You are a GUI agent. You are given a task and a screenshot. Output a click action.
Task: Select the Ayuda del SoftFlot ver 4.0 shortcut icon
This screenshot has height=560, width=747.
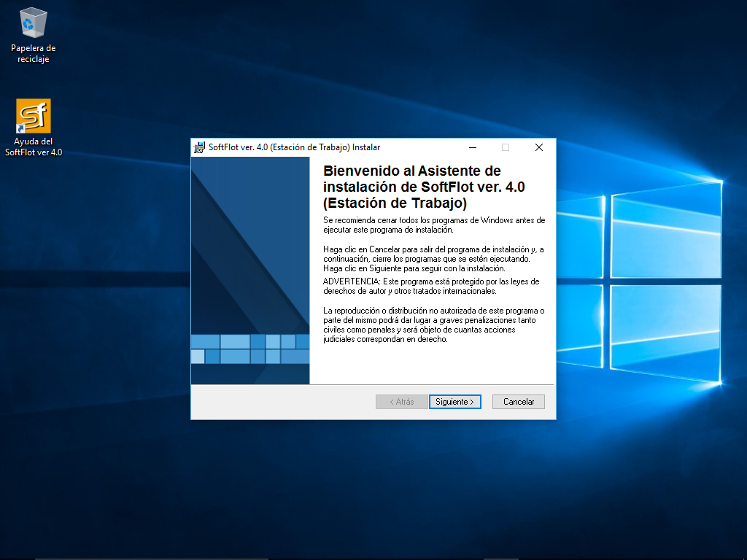pyautogui.click(x=33, y=117)
